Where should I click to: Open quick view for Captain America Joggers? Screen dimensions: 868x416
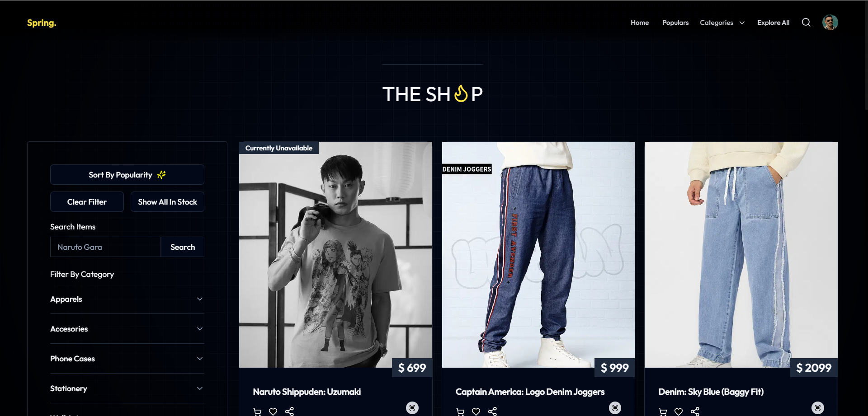coord(615,408)
